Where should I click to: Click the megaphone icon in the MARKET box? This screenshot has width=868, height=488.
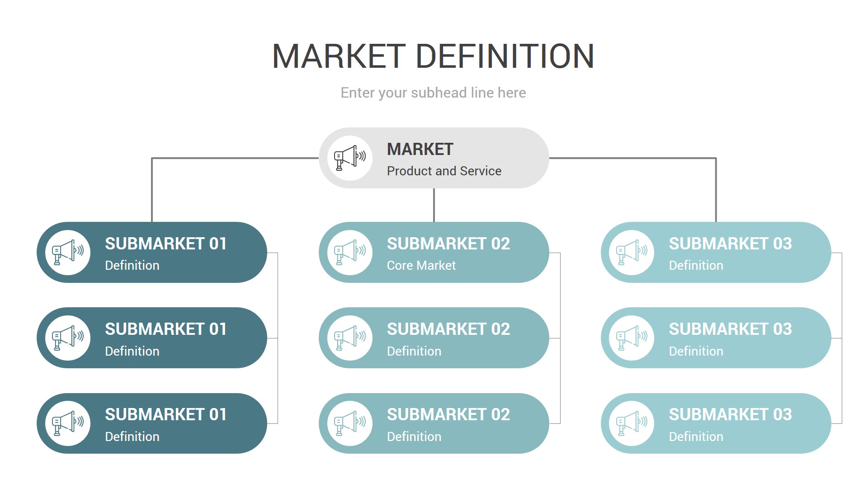pyautogui.click(x=349, y=158)
